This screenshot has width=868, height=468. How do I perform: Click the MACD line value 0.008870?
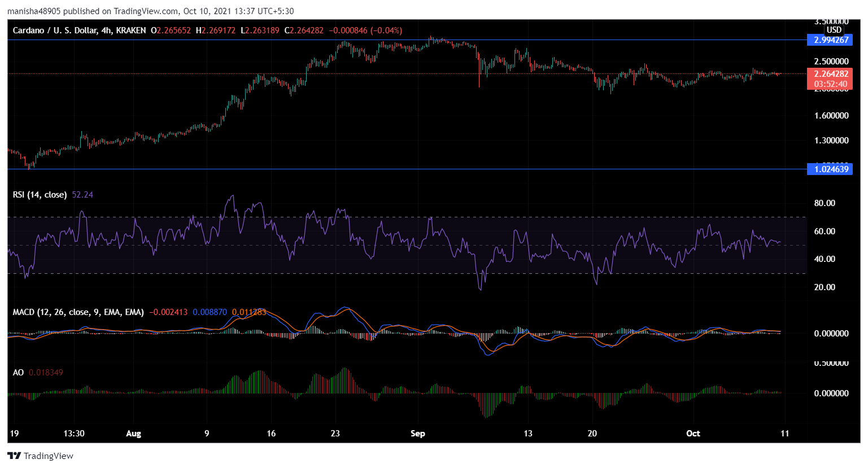(x=210, y=312)
